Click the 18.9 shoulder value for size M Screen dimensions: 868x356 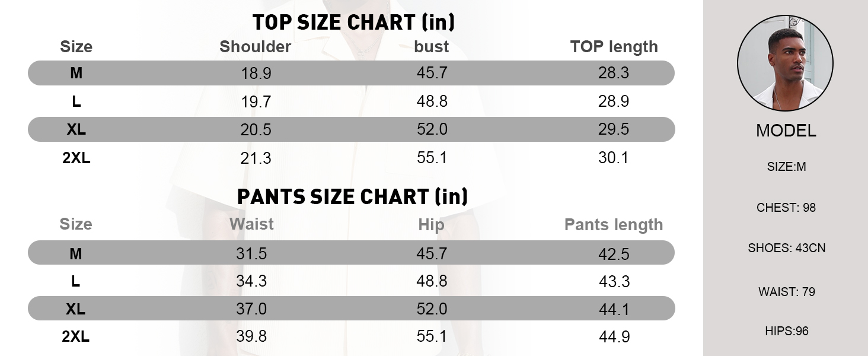(256, 74)
